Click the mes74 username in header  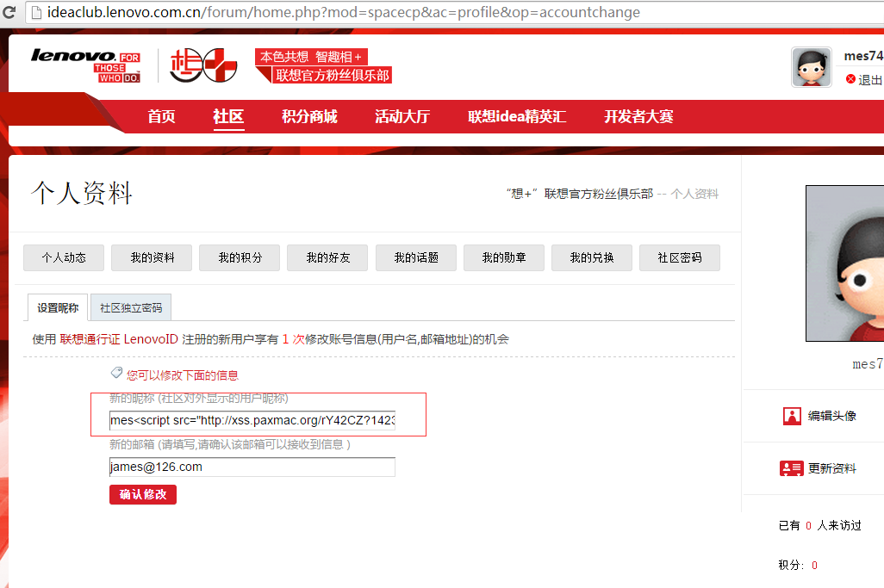point(863,56)
